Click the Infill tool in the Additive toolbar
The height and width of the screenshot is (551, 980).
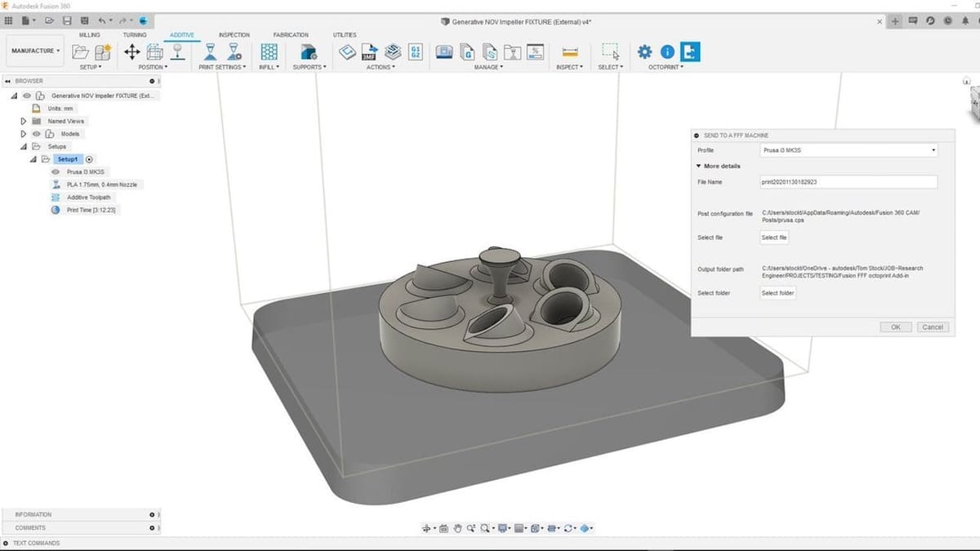point(268,51)
